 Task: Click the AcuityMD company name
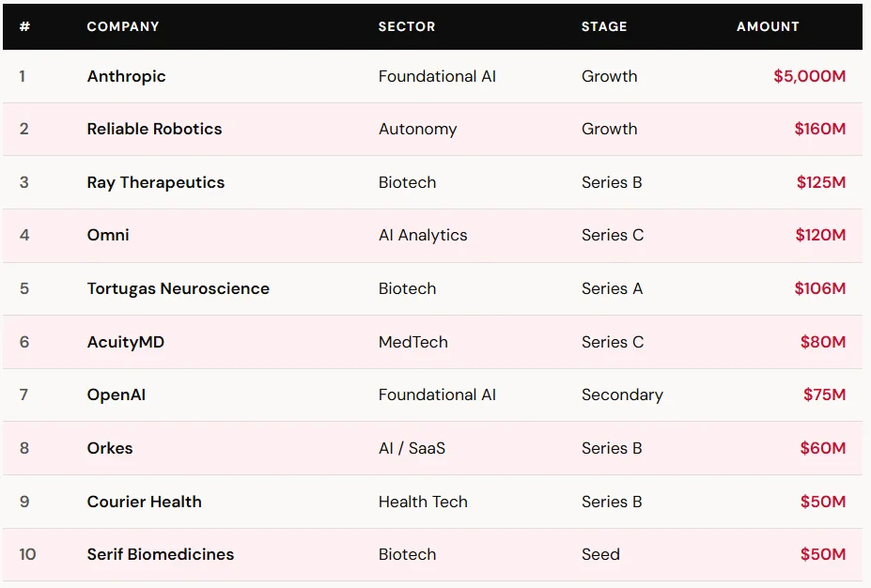pyautogui.click(x=126, y=342)
